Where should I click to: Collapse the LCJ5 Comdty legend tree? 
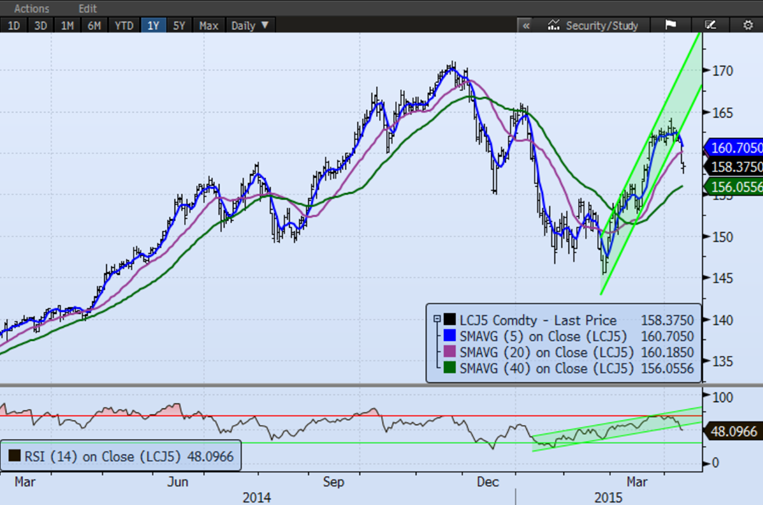(x=436, y=318)
